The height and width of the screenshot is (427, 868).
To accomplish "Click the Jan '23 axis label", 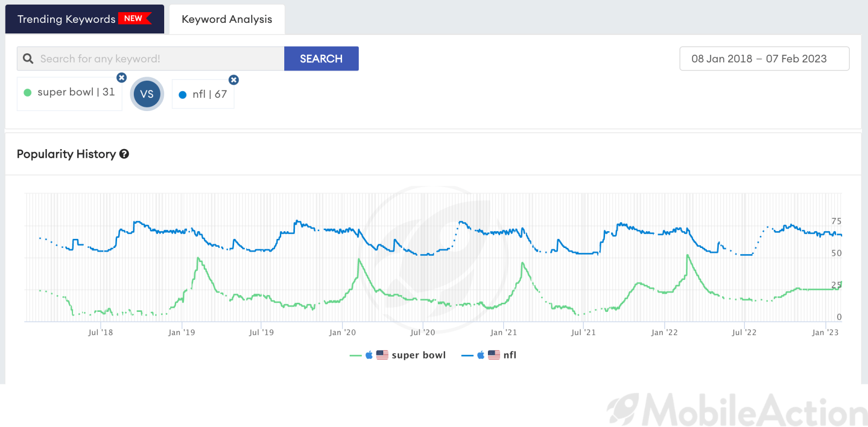I will click(x=825, y=333).
